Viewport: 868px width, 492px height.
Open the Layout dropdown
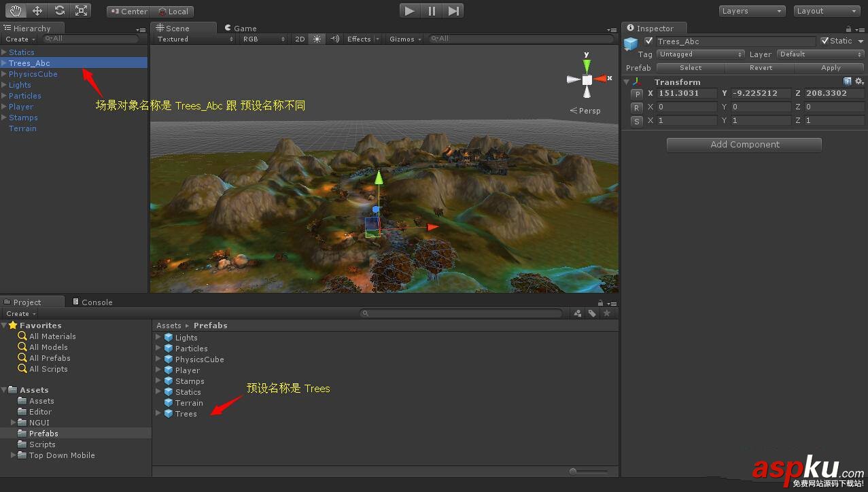coord(827,11)
